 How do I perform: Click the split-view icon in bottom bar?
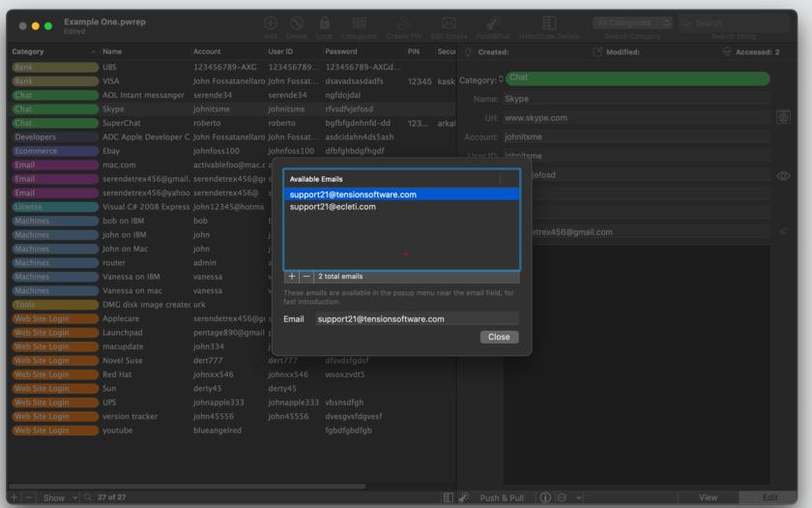click(x=449, y=497)
